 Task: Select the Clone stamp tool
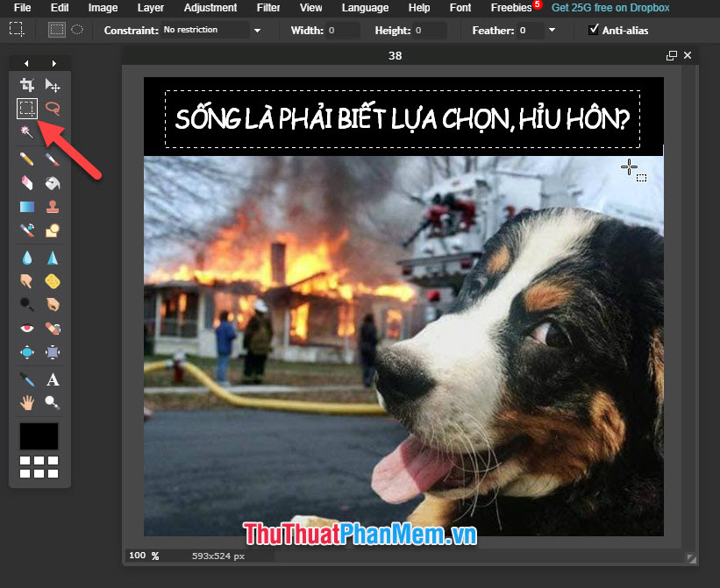click(53, 207)
